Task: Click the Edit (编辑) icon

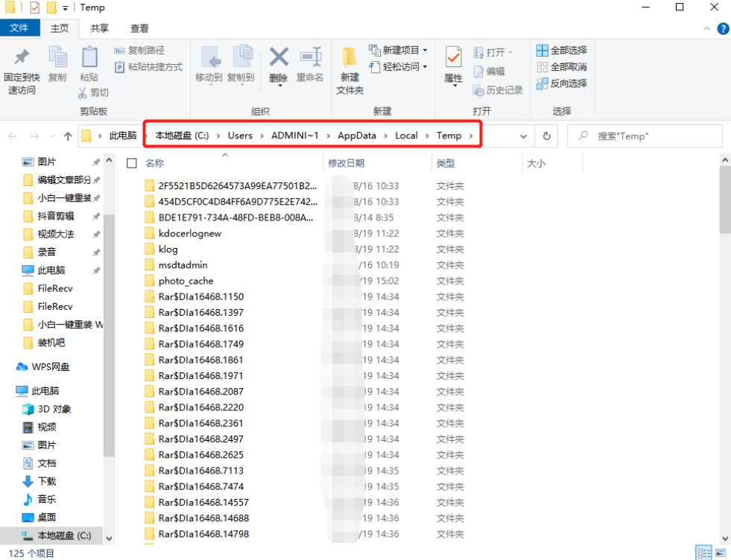Action: coord(478,71)
